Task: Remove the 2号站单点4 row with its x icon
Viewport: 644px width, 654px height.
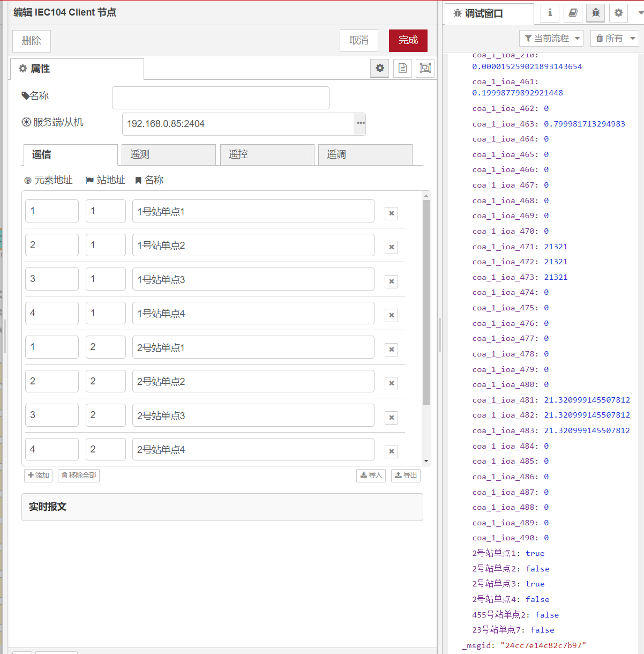Action: (391, 451)
